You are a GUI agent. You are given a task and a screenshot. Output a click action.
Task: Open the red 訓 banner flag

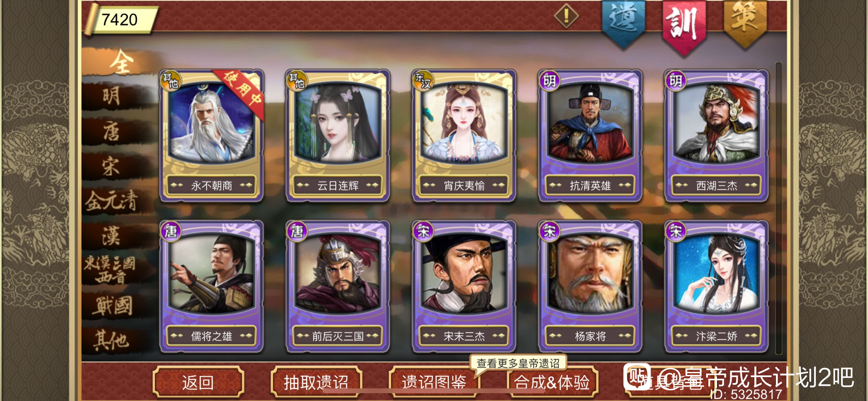[684, 26]
